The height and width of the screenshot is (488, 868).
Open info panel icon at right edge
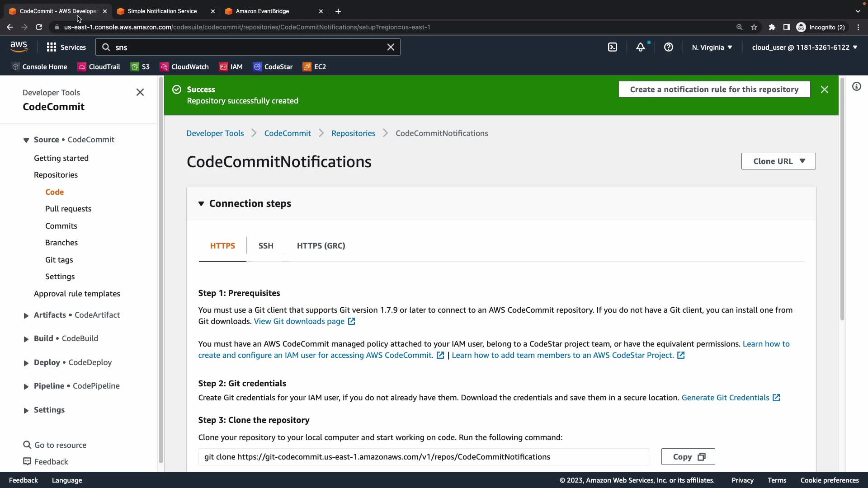(857, 86)
